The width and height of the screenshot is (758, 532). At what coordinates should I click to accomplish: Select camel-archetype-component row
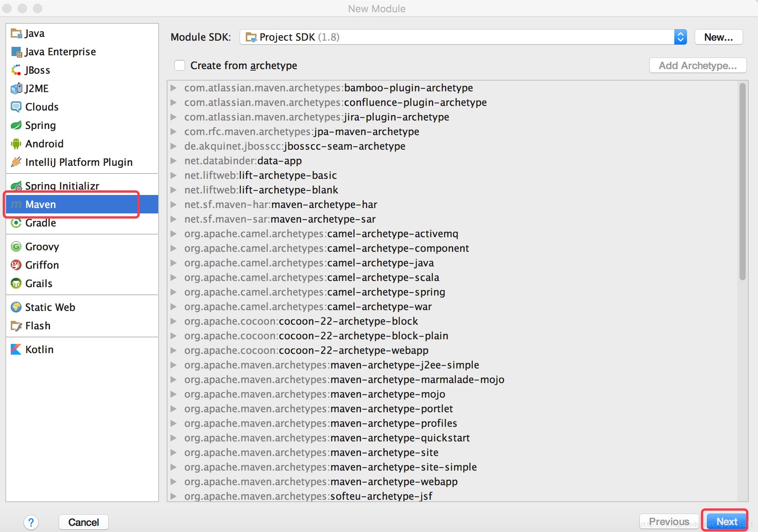[453, 248]
